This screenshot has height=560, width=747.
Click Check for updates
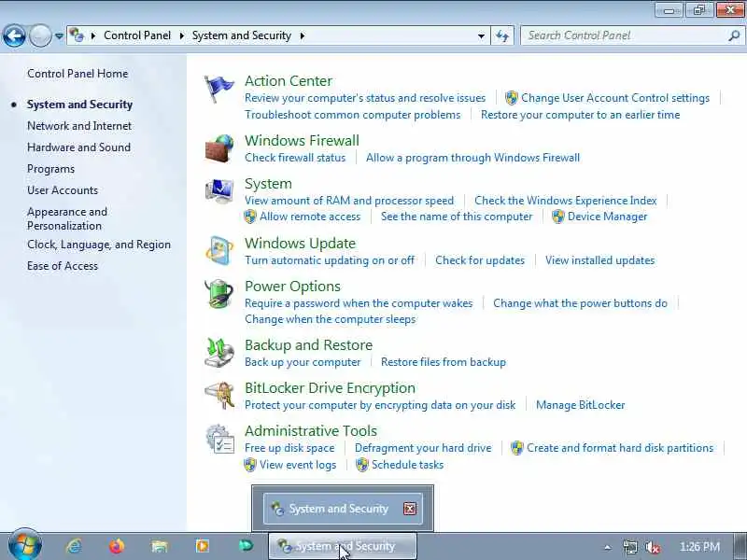click(480, 260)
